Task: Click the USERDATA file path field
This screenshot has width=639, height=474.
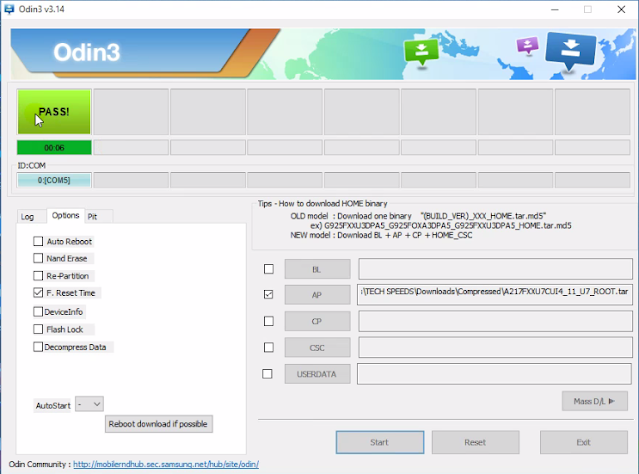Action: click(494, 374)
